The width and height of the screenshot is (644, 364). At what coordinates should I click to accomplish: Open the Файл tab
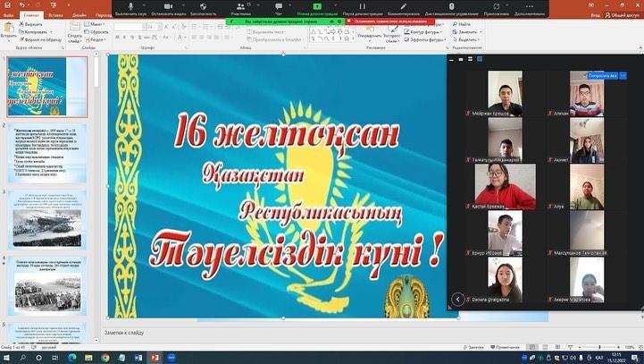coord(8,15)
